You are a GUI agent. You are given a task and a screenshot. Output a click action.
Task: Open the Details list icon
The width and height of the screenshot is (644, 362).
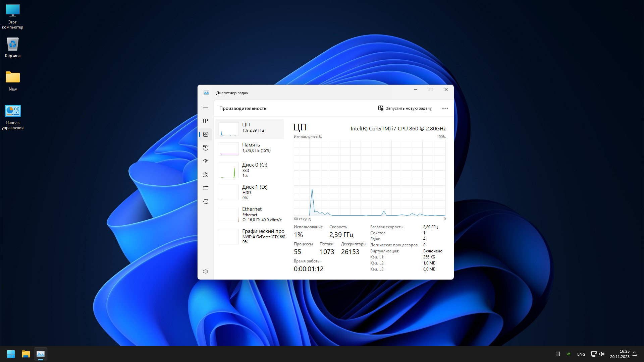point(206,188)
